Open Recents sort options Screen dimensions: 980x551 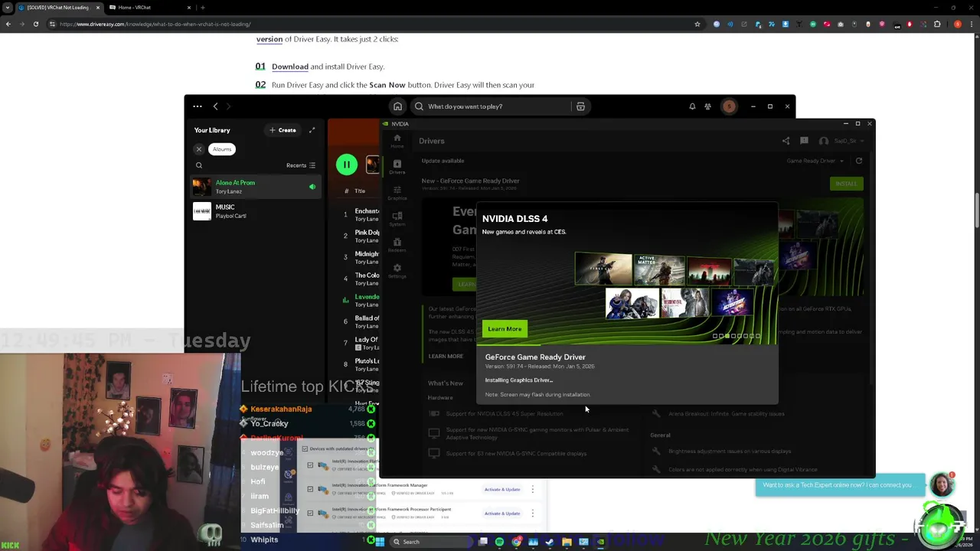click(x=301, y=165)
